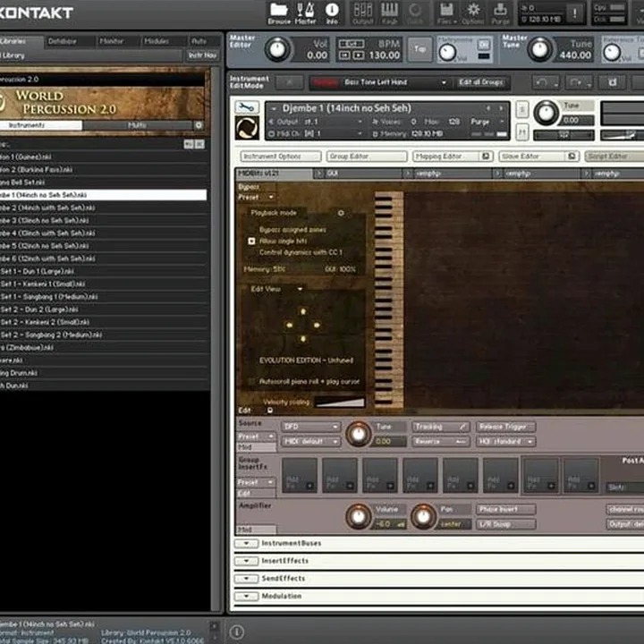Expand the Modulation section

coord(247,597)
